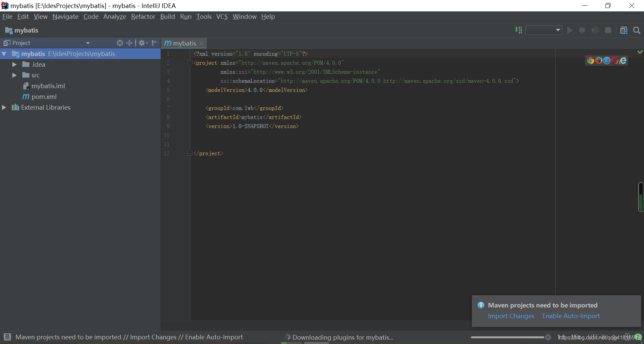
Task: Open the Analyze menu
Action: click(x=115, y=16)
